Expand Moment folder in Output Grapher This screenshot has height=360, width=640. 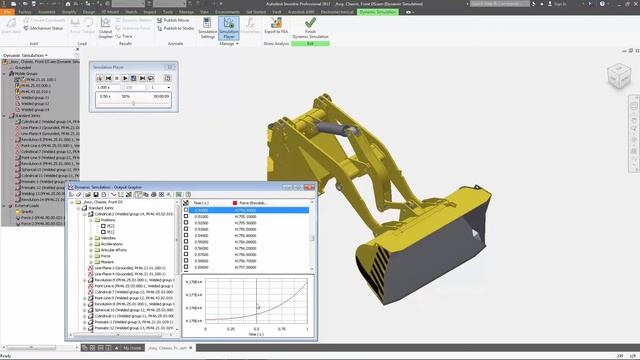pyautogui.click(x=91, y=262)
